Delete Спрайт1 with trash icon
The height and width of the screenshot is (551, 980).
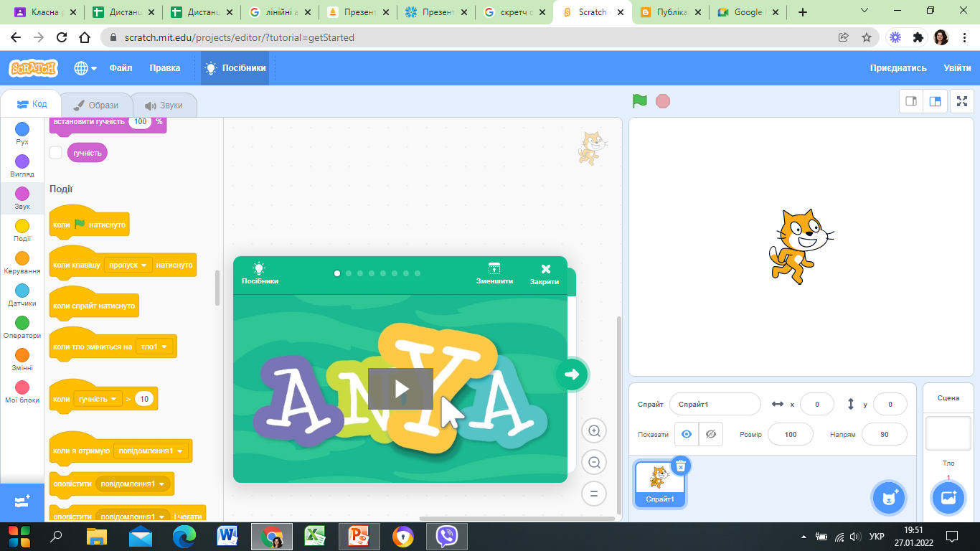coord(681,466)
